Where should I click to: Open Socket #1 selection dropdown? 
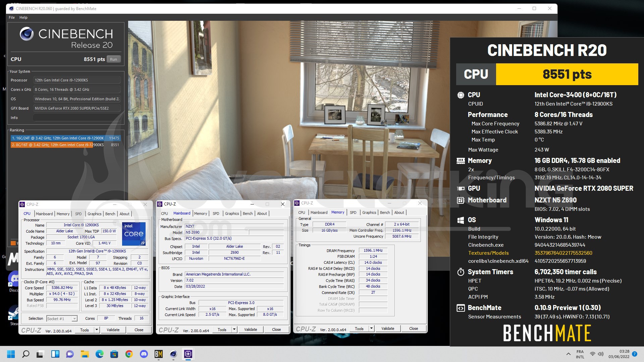[x=62, y=318]
